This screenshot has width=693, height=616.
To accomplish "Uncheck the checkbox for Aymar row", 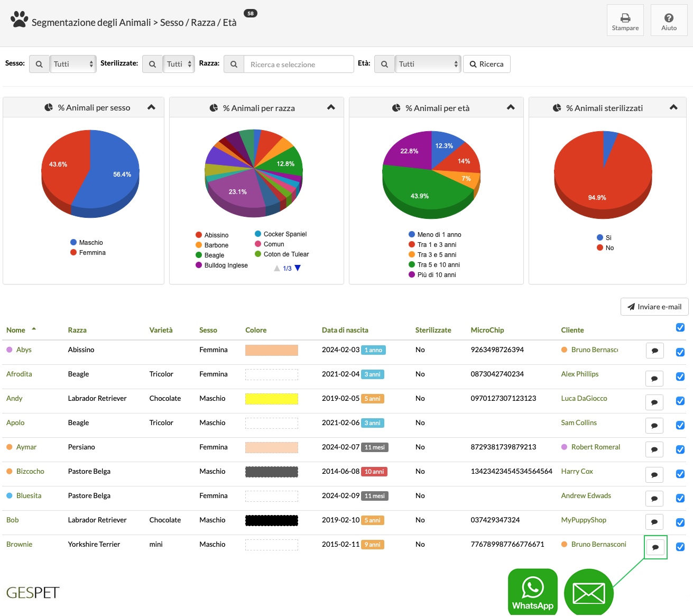I will 680,449.
